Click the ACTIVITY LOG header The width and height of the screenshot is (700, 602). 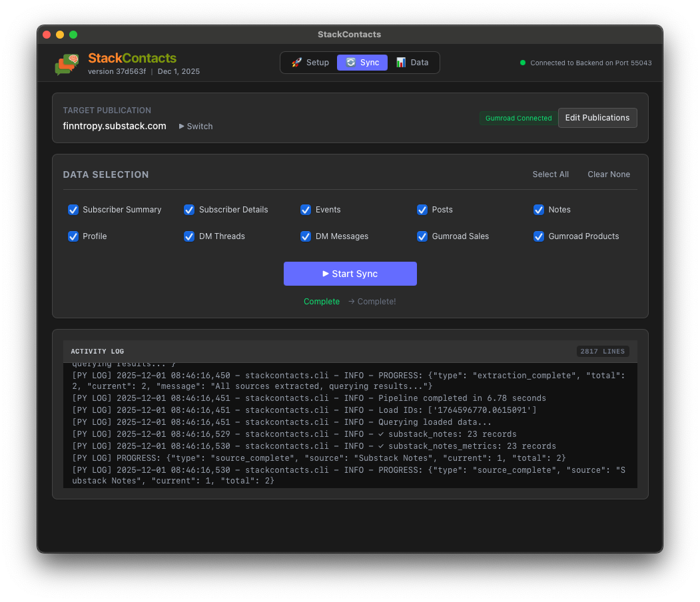97,352
